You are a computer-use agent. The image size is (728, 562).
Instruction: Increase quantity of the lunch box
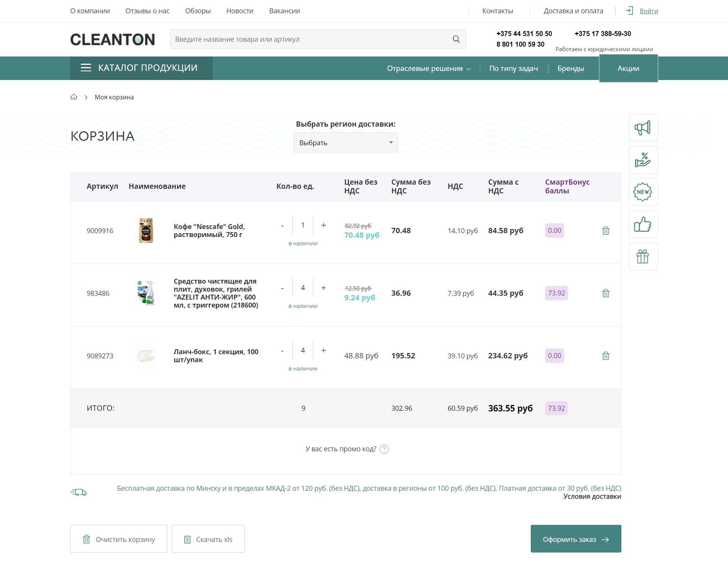pos(324,350)
